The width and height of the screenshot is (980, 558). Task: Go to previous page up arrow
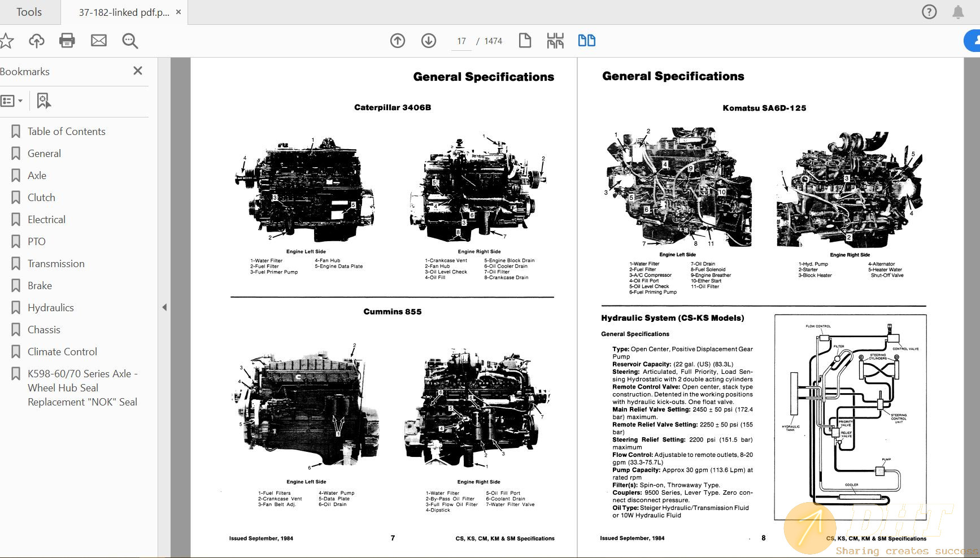pyautogui.click(x=398, y=41)
